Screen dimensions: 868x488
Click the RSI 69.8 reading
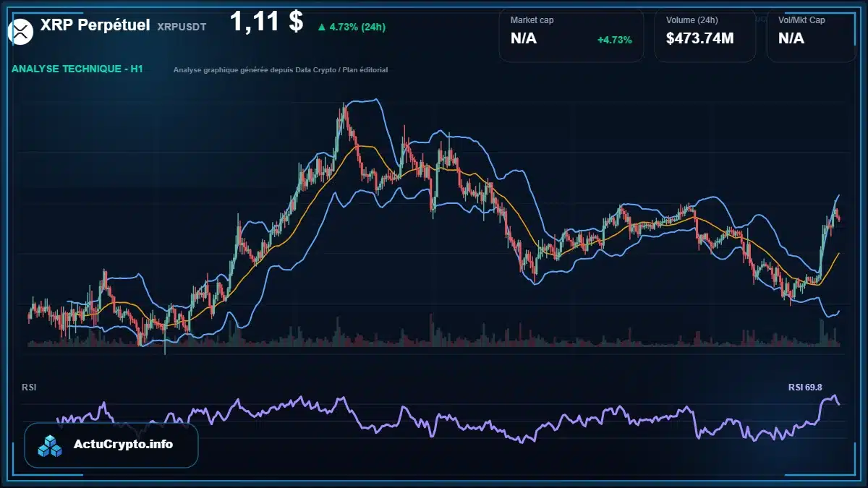pyautogui.click(x=805, y=388)
